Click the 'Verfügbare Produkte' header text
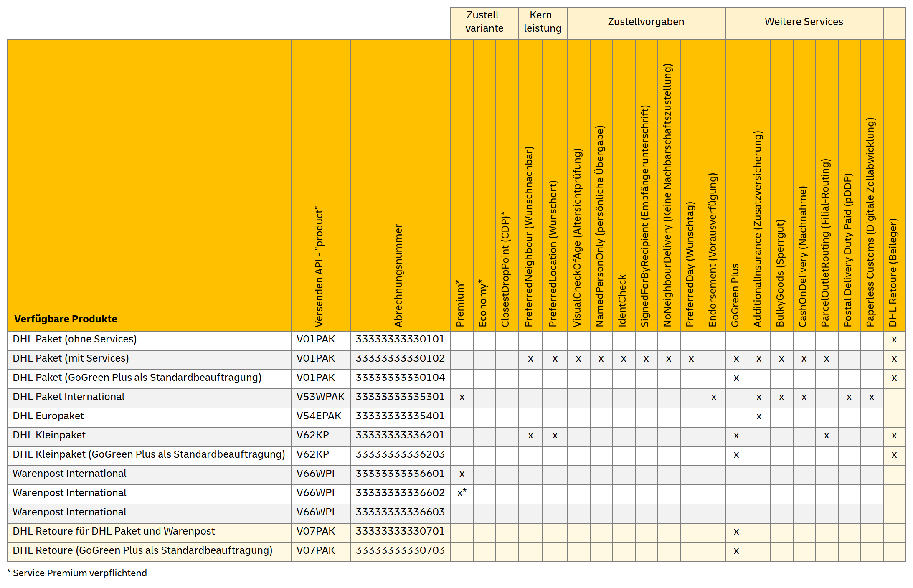913x588 pixels. (x=66, y=319)
